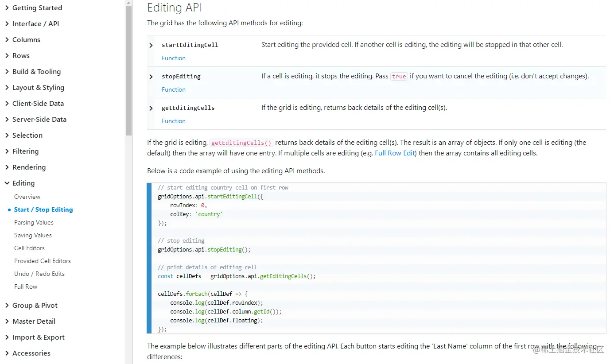Click console.log(cellDef.floating); code line
Screen dimensions: 614x364
[217, 321]
